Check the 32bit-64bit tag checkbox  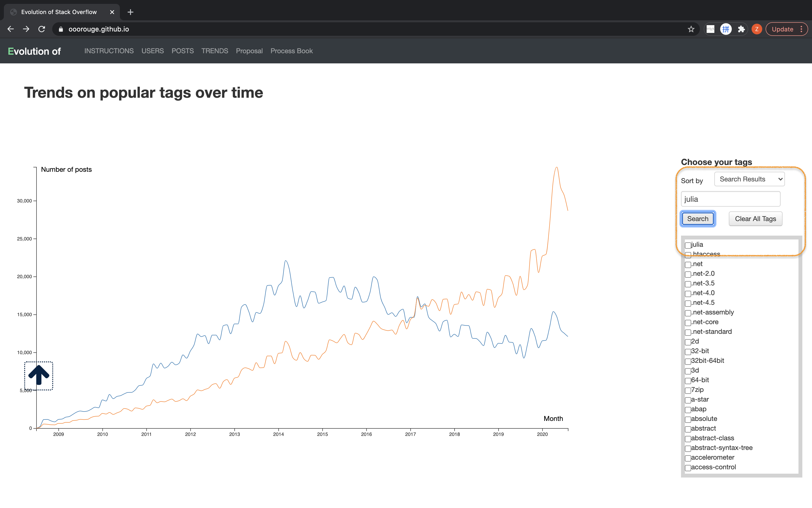click(x=688, y=361)
